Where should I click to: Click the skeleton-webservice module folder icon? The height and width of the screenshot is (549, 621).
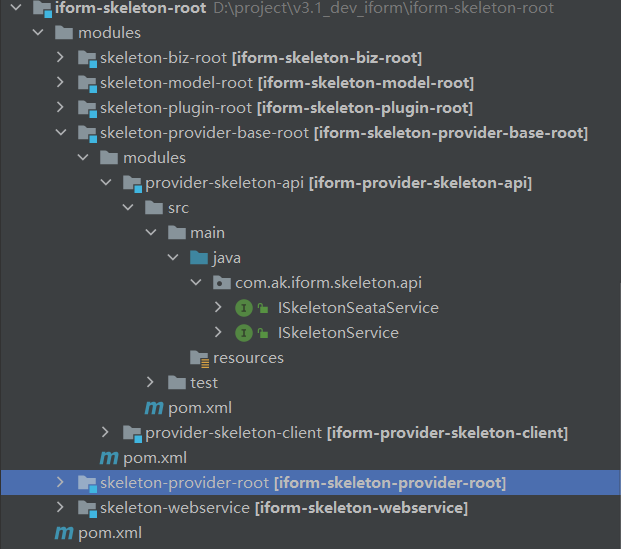point(87,508)
